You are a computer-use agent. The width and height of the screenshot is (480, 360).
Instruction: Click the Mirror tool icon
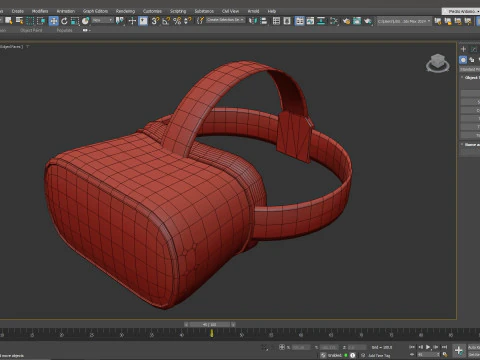(253, 21)
